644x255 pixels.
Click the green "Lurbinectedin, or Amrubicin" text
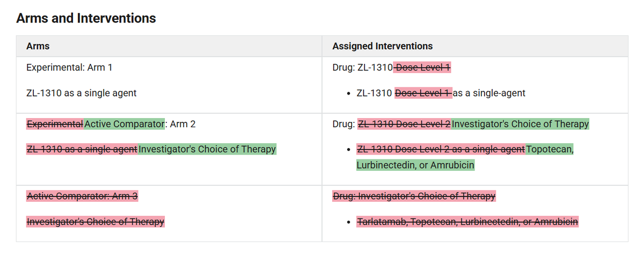(415, 165)
